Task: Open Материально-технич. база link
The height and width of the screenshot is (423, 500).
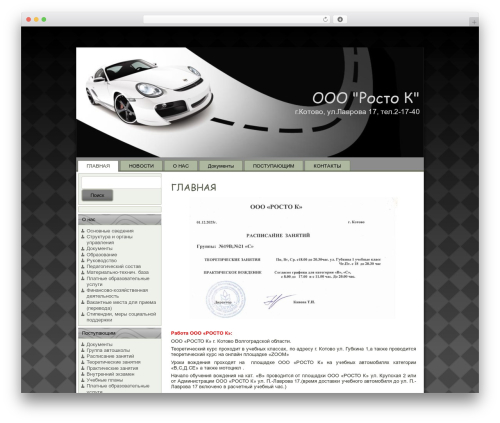Action: coord(118,272)
